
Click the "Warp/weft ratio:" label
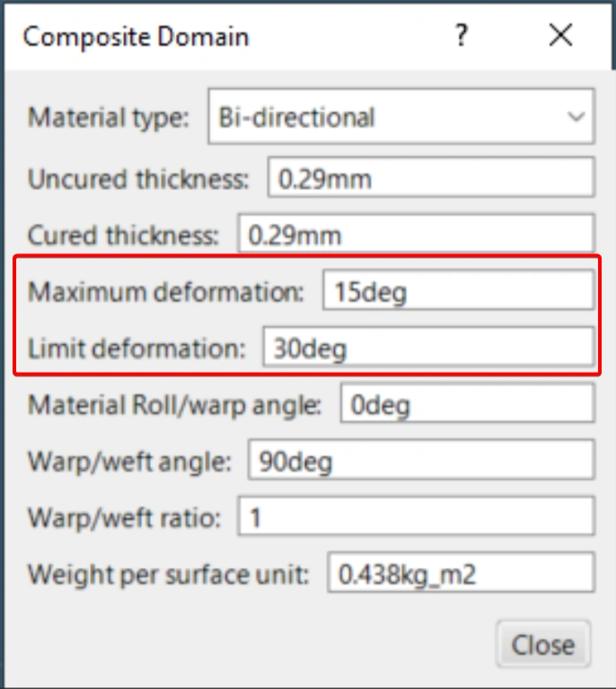click(124, 518)
